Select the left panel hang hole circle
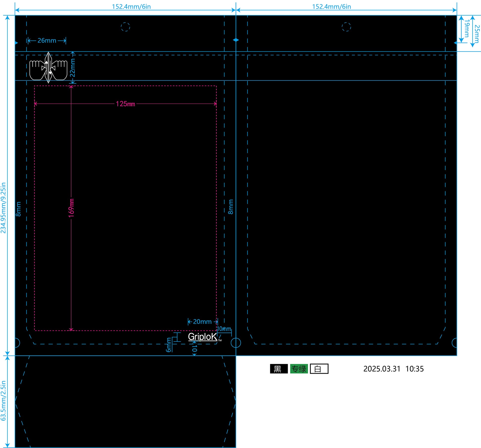Viewport: 481px width, 448px height. [x=125, y=27]
